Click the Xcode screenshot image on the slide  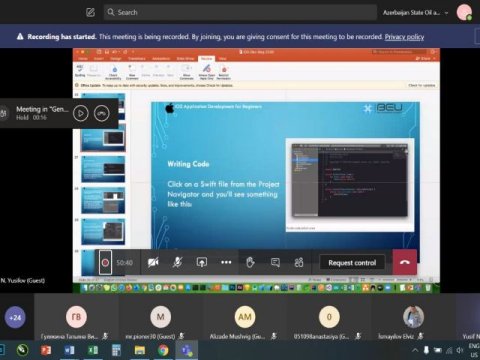click(350, 181)
